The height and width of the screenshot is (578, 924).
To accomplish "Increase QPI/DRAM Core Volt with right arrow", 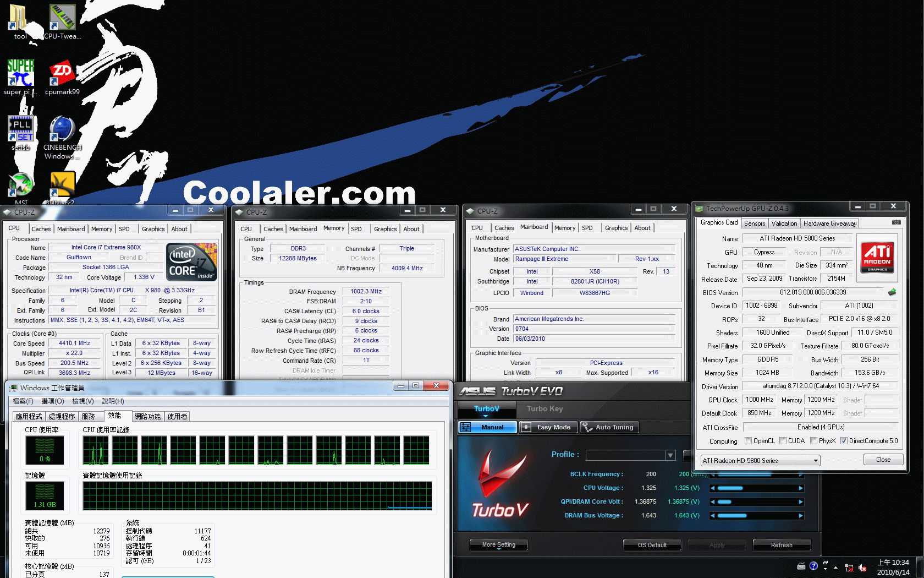I will point(801,502).
